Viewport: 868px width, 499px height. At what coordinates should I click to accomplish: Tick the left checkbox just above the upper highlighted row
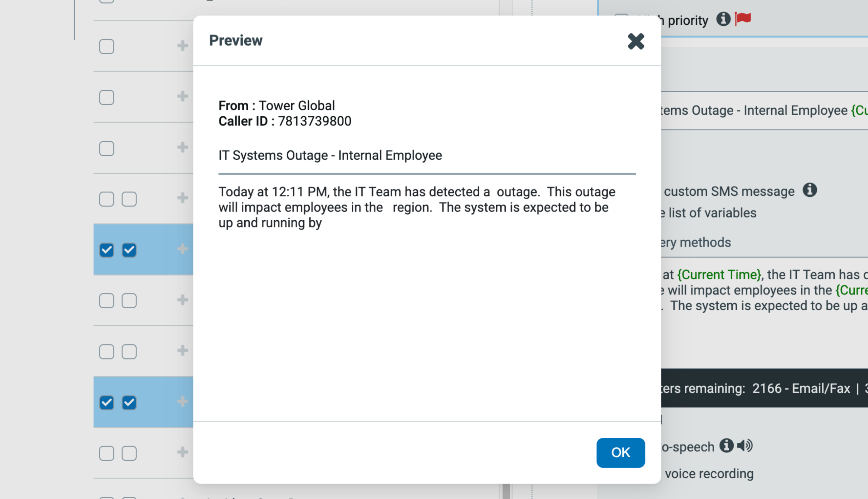(106, 199)
